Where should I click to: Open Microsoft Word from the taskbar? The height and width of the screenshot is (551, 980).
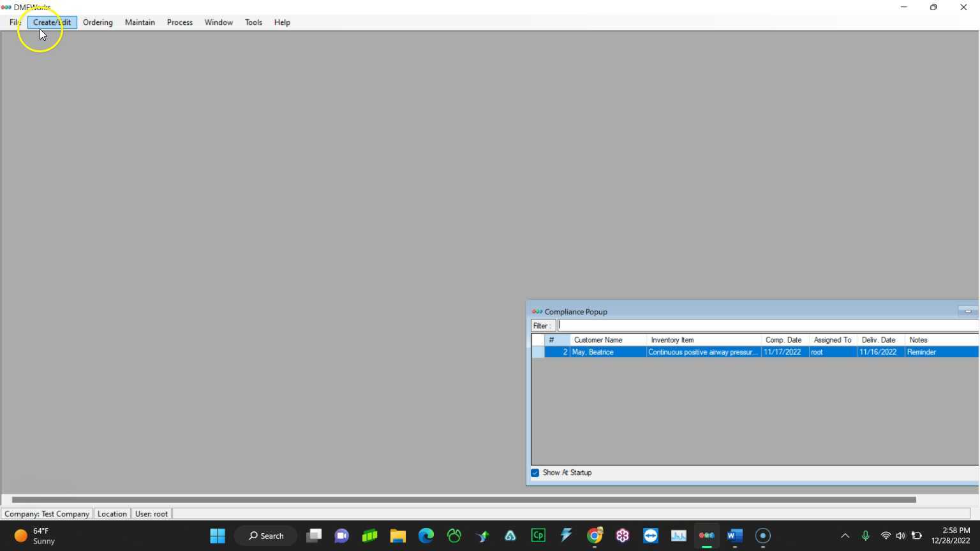[x=734, y=536]
